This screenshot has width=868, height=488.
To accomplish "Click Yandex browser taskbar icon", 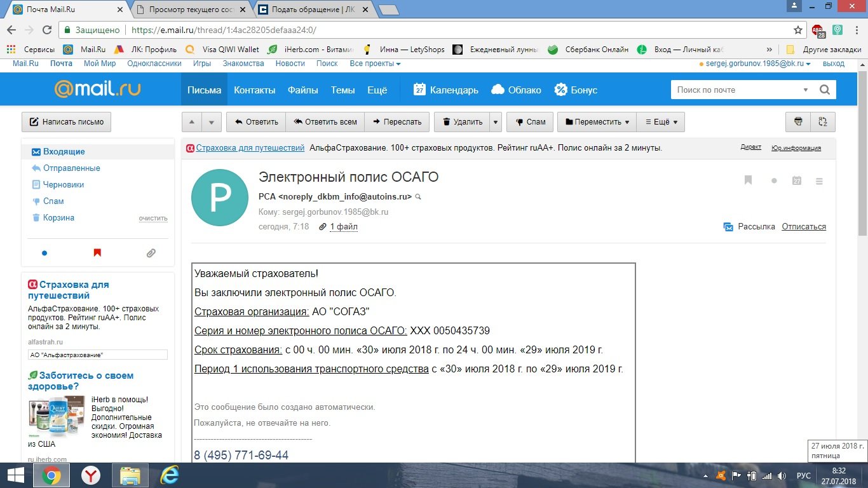I will [91, 475].
